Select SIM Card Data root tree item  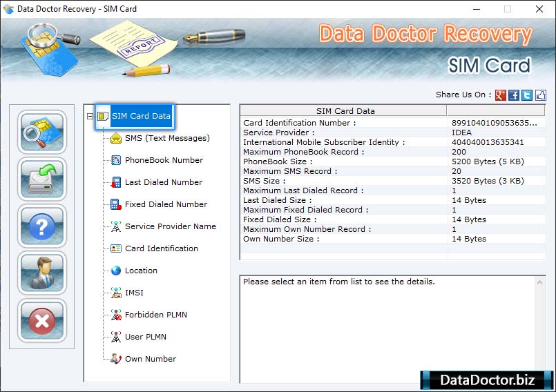(140, 116)
